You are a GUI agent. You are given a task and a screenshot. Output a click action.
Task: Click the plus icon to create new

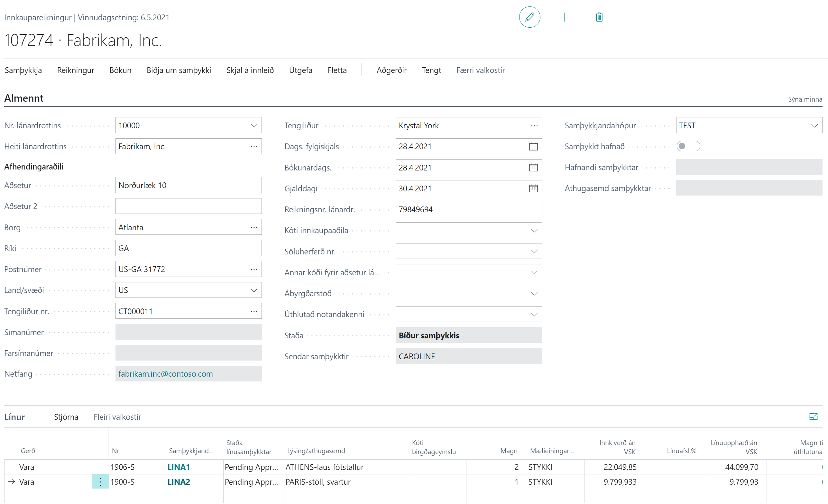(565, 17)
